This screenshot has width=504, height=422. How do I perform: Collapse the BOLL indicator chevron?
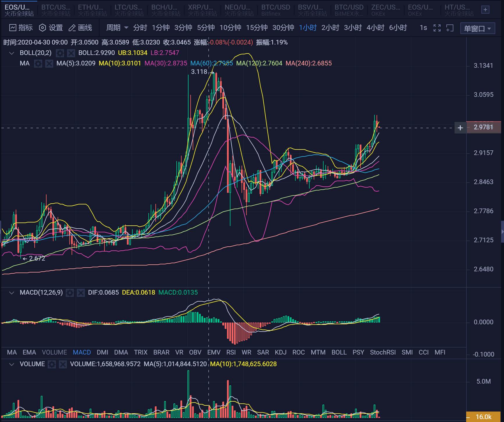pos(12,53)
